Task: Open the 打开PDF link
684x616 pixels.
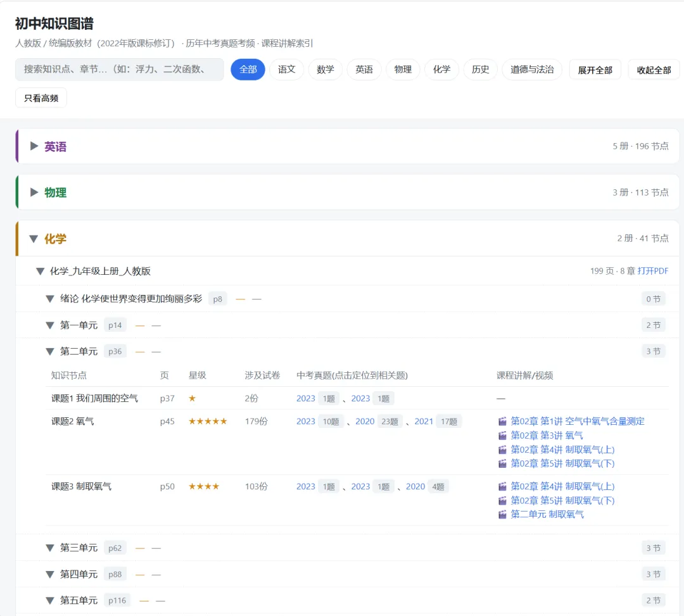Action: pos(652,271)
